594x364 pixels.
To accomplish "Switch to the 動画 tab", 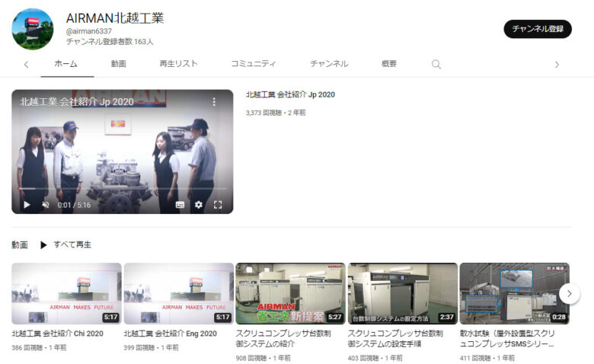I will tap(118, 64).
